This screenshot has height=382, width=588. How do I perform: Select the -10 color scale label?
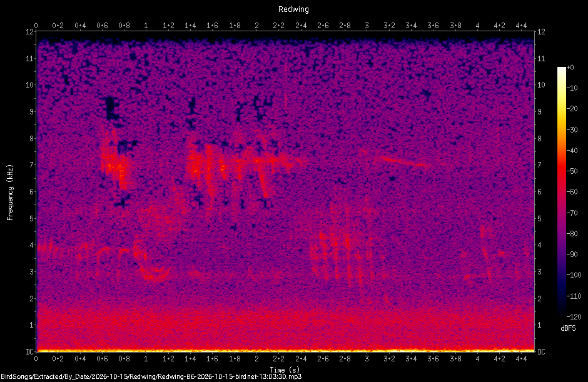coord(572,88)
